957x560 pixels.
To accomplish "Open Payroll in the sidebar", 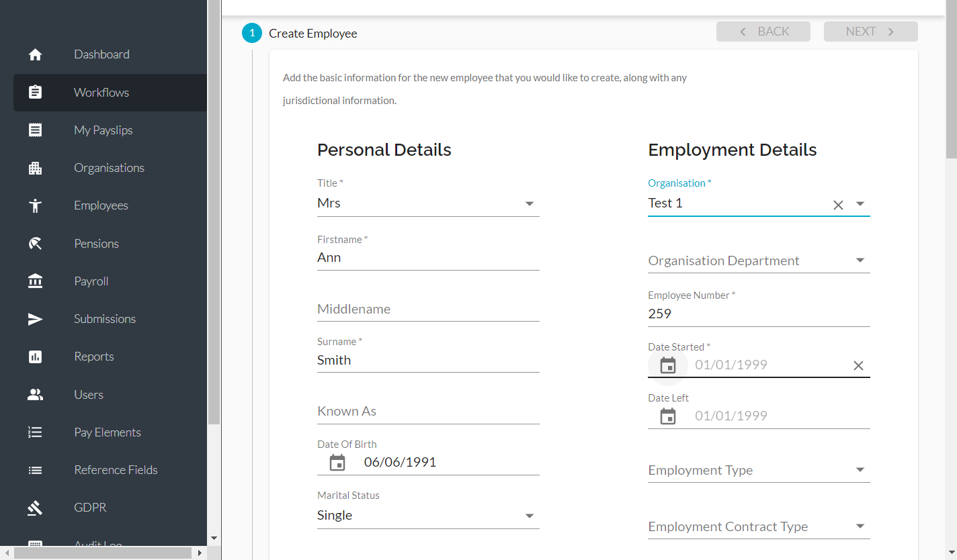I will click(110, 281).
